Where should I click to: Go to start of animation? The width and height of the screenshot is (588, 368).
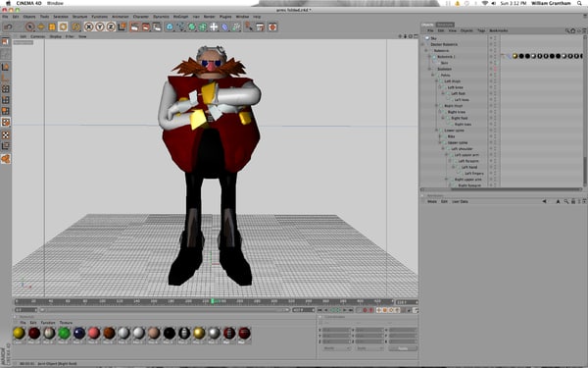[319, 310]
